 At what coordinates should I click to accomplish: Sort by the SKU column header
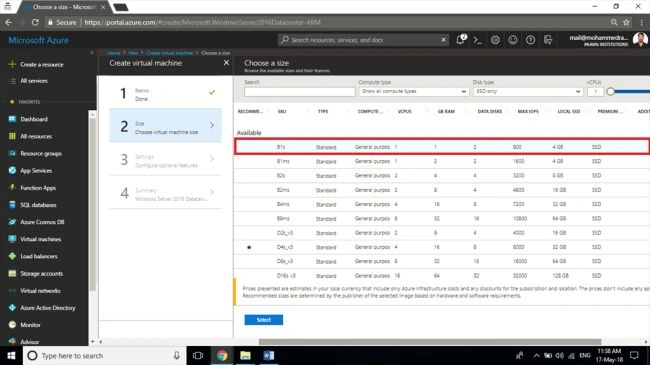pos(282,111)
